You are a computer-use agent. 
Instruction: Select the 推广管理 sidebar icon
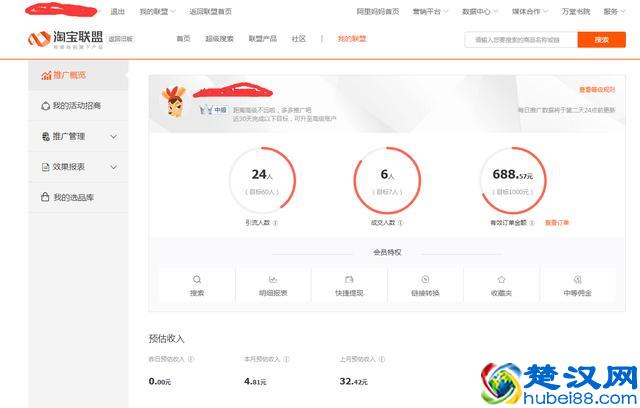click(46, 136)
